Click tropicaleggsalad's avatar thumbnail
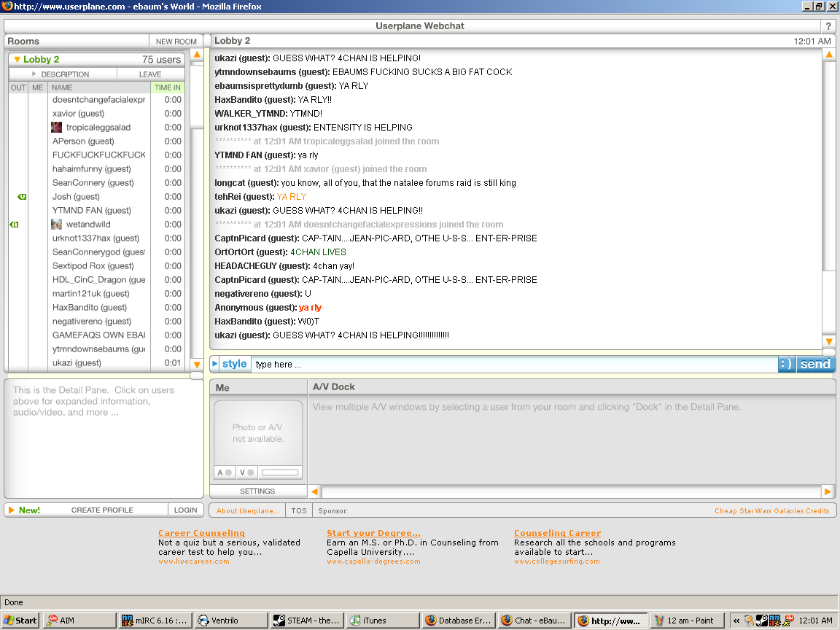Viewport: 840px width, 630px height. tap(56, 128)
